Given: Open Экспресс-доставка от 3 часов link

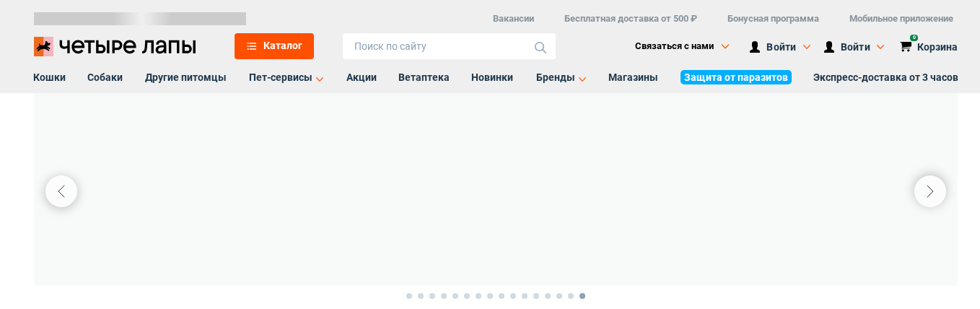Looking at the screenshot, I should [x=885, y=77].
